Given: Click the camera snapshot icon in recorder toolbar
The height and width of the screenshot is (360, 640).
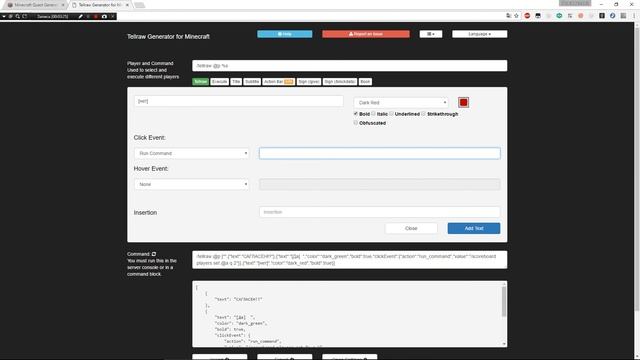Looking at the screenshot, I should click(104, 16).
